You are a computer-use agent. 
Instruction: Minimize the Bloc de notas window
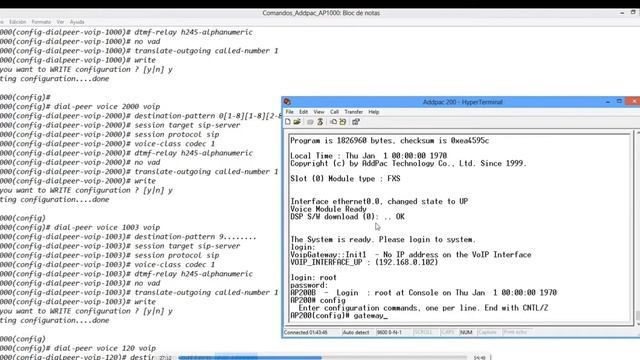point(622,13)
